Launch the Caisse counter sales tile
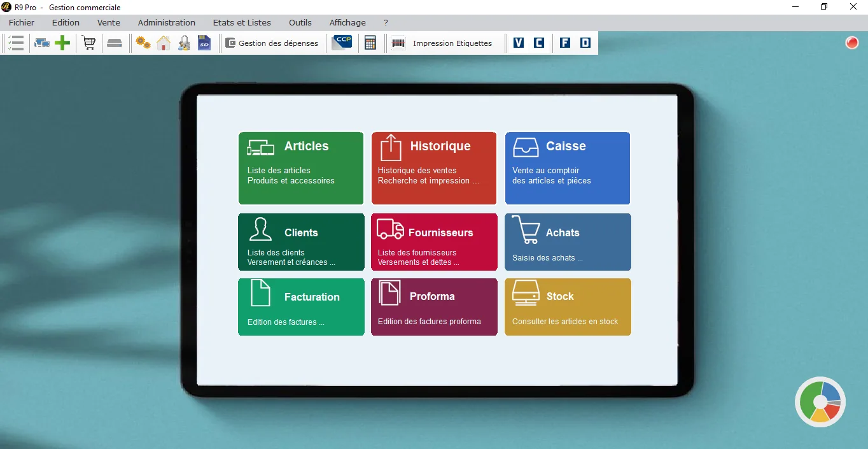This screenshot has height=449, width=868. pos(568,168)
